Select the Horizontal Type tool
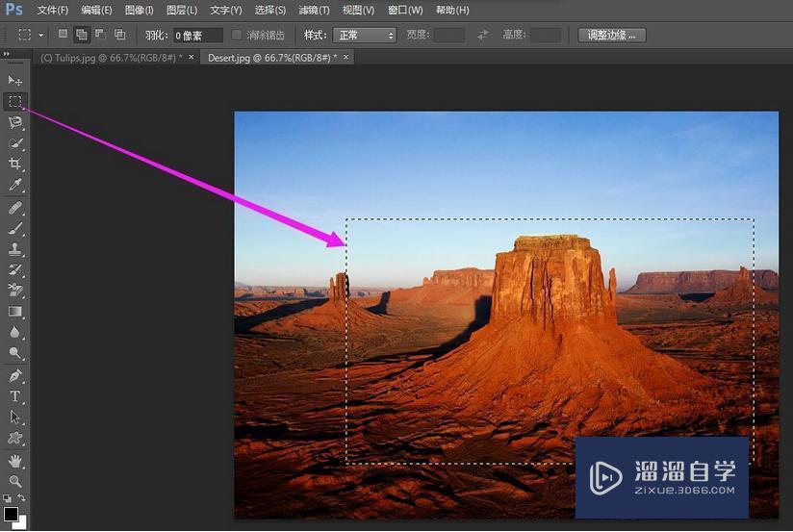The height and width of the screenshot is (532, 793). tap(15, 396)
